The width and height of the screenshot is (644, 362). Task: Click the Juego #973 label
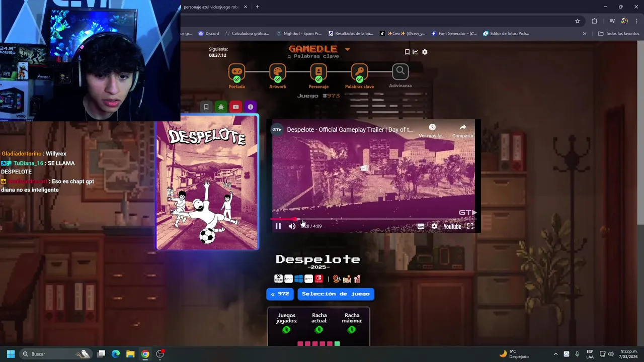[318, 96]
